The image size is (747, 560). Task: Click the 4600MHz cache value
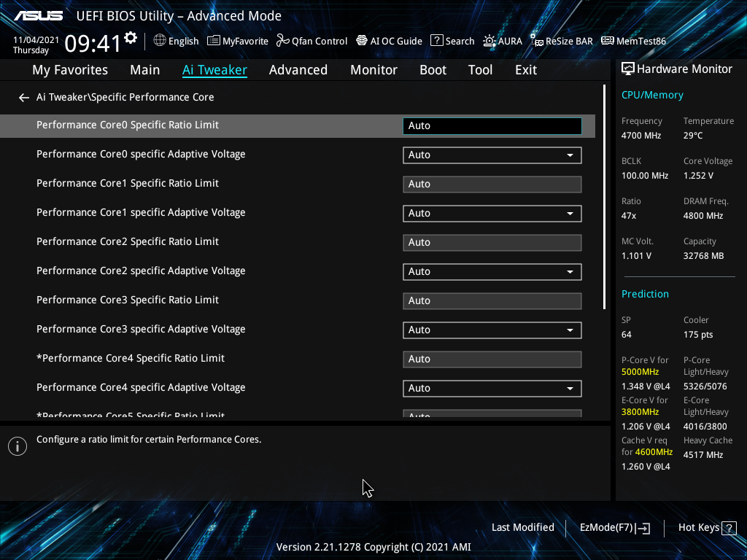[x=654, y=452]
